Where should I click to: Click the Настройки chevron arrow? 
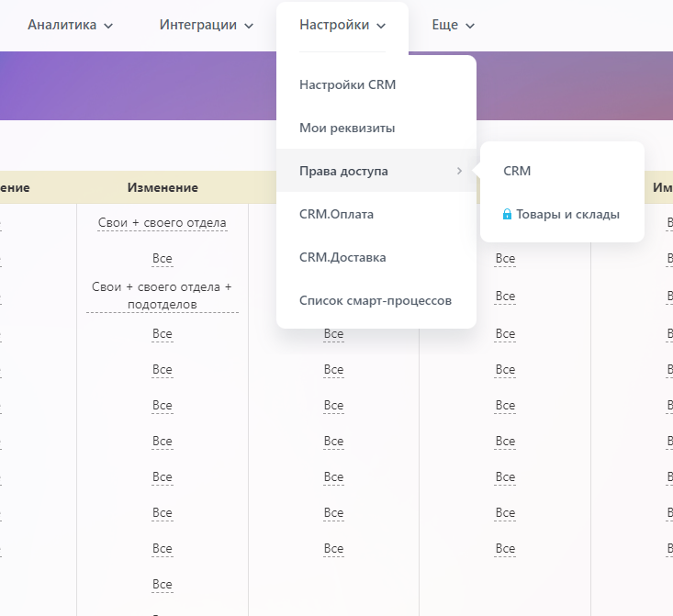coord(380,27)
